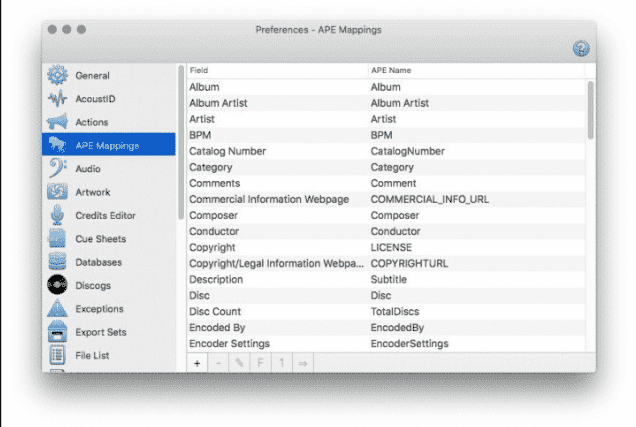This screenshot has width=636, height=427.
Task: Select the Copyright field row
Action: click(x=386, y=247)
